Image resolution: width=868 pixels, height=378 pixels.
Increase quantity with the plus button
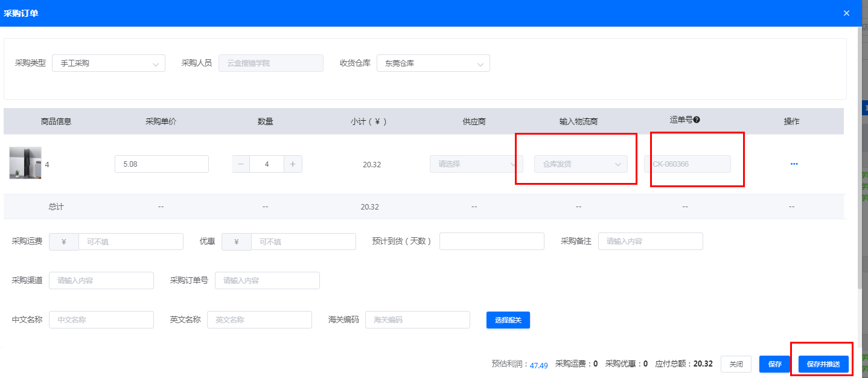293,164
